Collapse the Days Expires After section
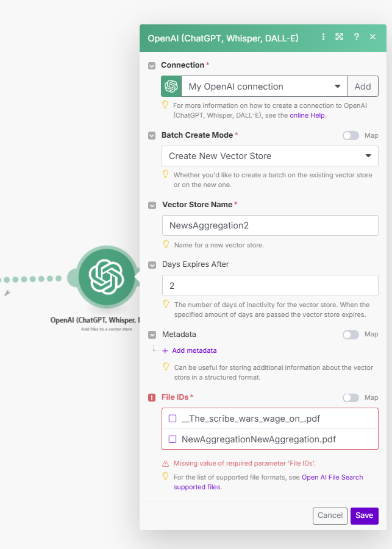Viewport: 392px width, 549px height. click(152, 265)
